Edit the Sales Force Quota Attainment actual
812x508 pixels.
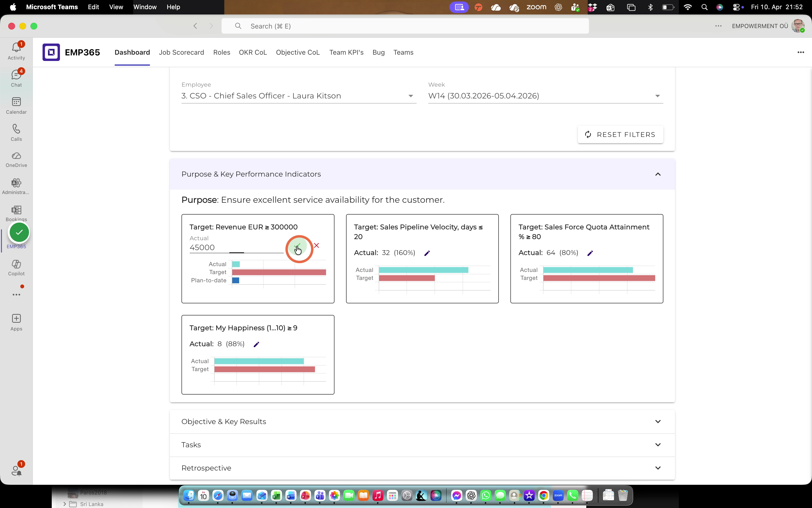[590, 253]
